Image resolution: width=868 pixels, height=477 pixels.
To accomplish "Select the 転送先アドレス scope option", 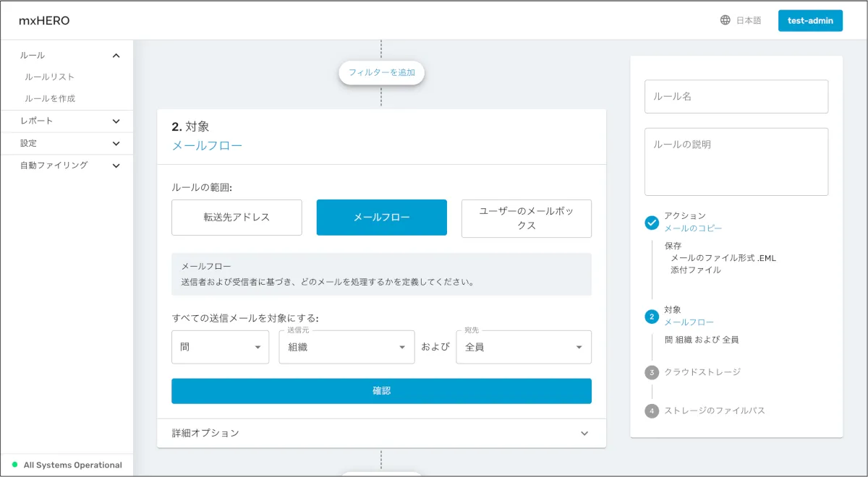I will click(x=237, y=218).
